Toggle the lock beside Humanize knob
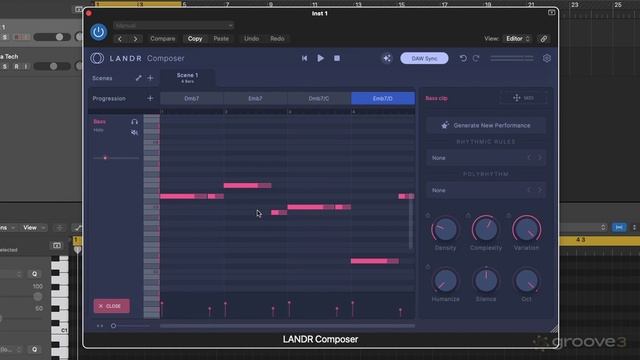The height and width of the screenshot is (360, 640). click(x=428, y=267)
